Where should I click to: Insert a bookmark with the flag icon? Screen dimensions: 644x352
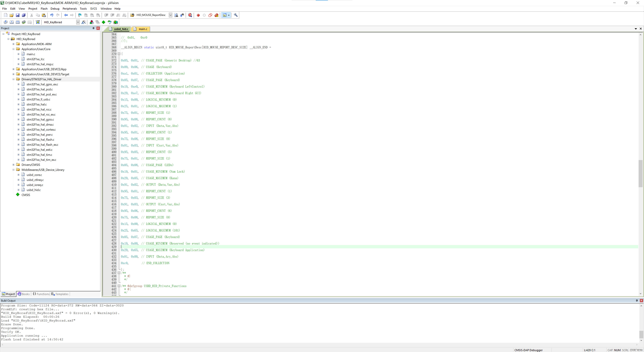coord(80,15)
